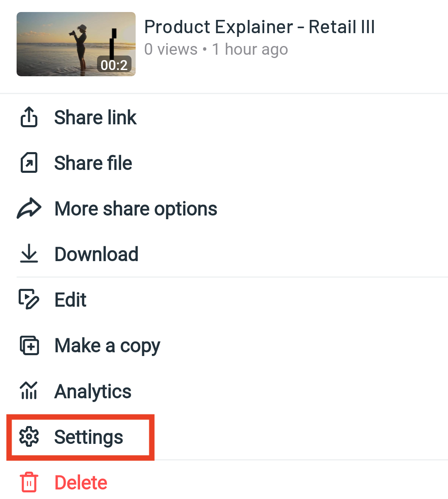The width and height of the screenshot is (448, 499).
Task: Open the beach video thumbnail
Action: (76, 44)
